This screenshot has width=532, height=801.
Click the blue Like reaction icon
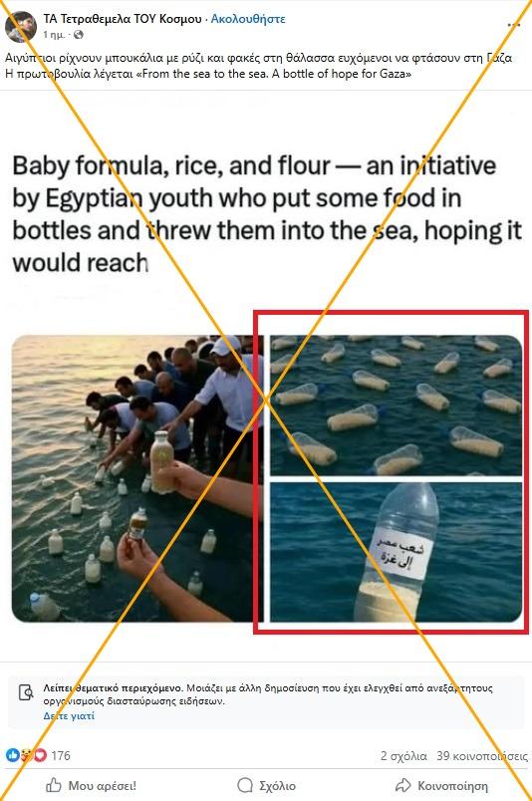coord(12,755)
